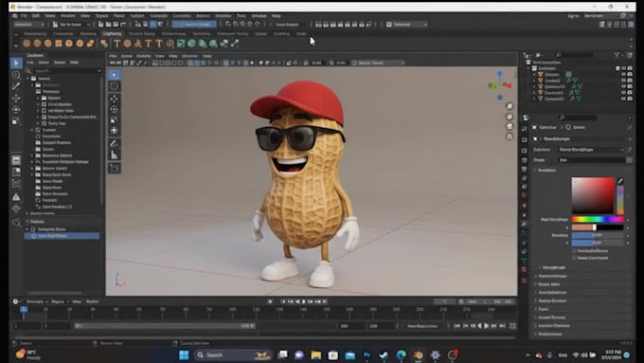The width and height of the screenshot is (644, 363).
Task: Open Microsoft Edge from the taskbar
Action: pos(401,354)
